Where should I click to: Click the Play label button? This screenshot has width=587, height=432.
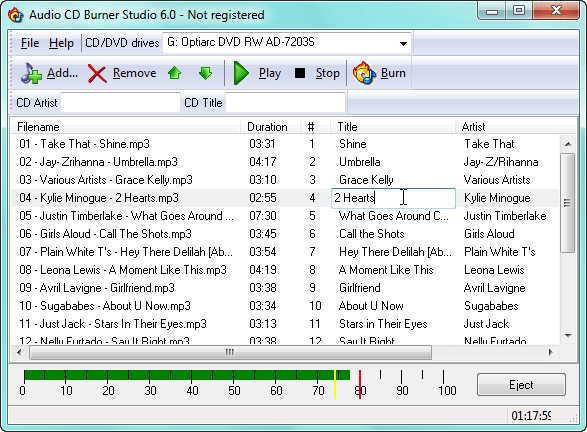click(270, 73)
